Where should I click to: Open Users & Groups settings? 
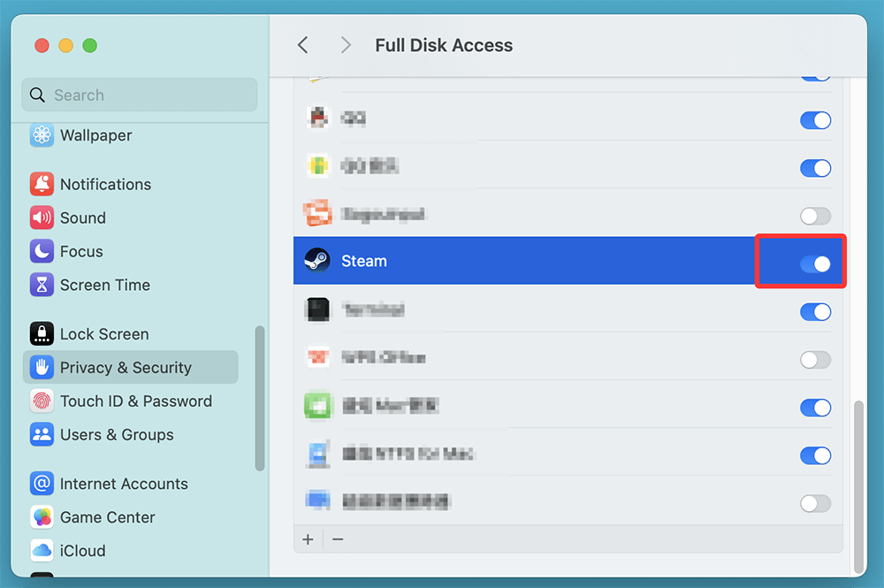pos(117,435)
